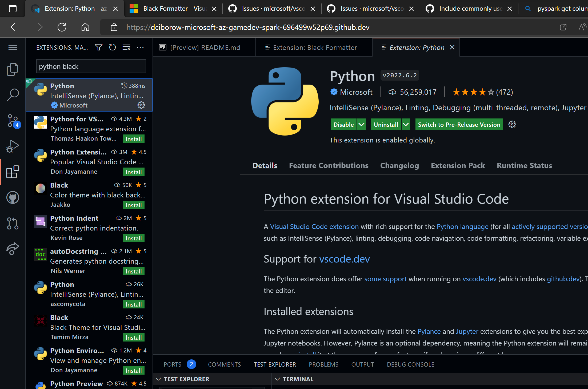This screenshot has height=389, width=588.
Task: Switch to the Changelog tab
Action: [399, 165]
